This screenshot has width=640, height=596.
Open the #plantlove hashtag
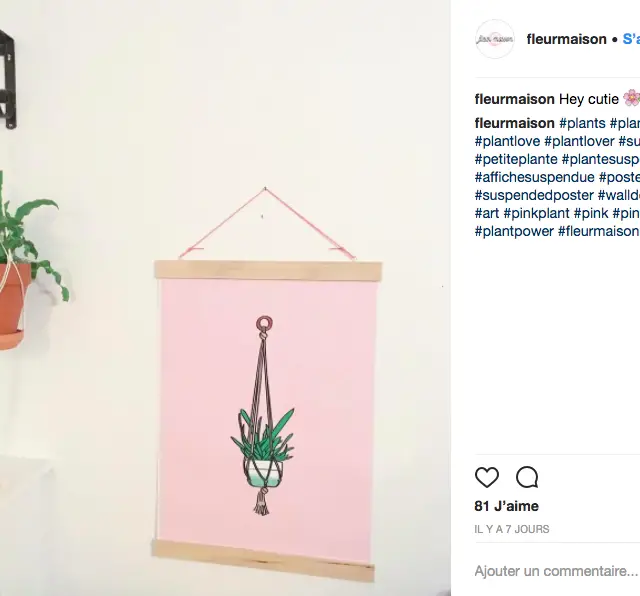(x=507, y=141)
